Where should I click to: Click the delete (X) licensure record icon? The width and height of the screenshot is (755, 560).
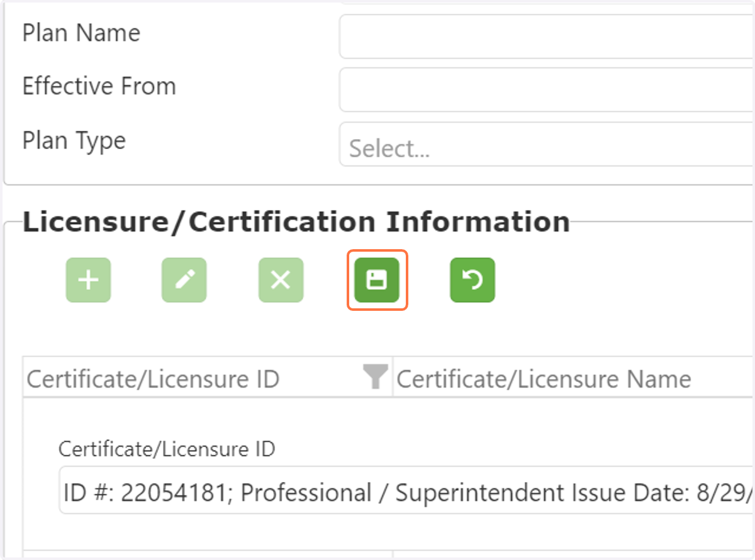point(281,280)
